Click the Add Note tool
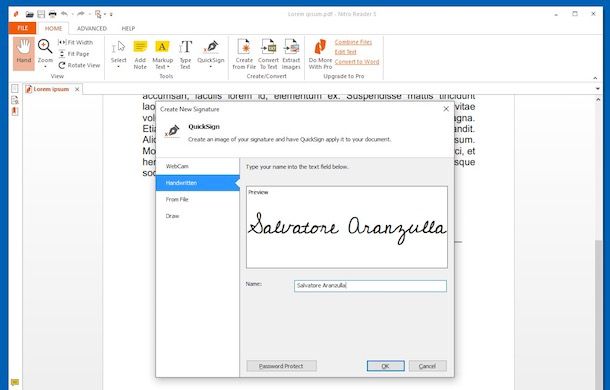 coord(140,54)
